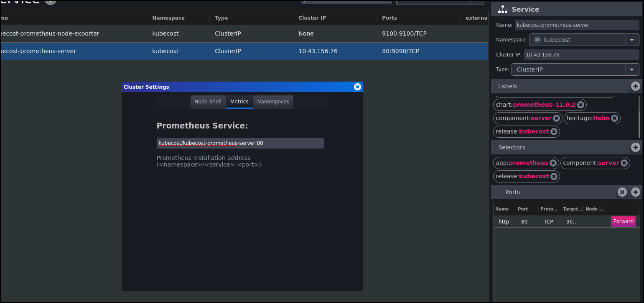Image resolution: width=644 pixels, height=303 pixels.
Task: Expand the Type dropdown arrow
Action: click(632, 69)
